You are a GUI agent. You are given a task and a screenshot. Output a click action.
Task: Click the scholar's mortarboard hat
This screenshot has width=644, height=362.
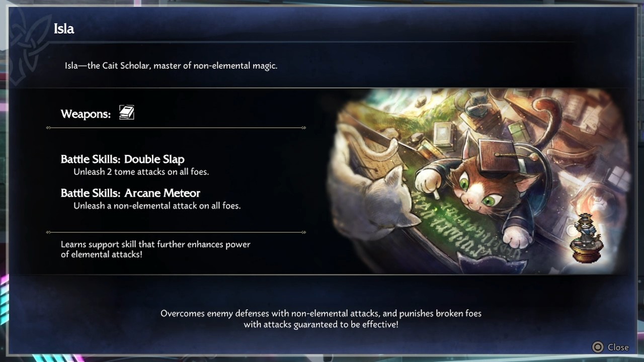tap(497, 152)
